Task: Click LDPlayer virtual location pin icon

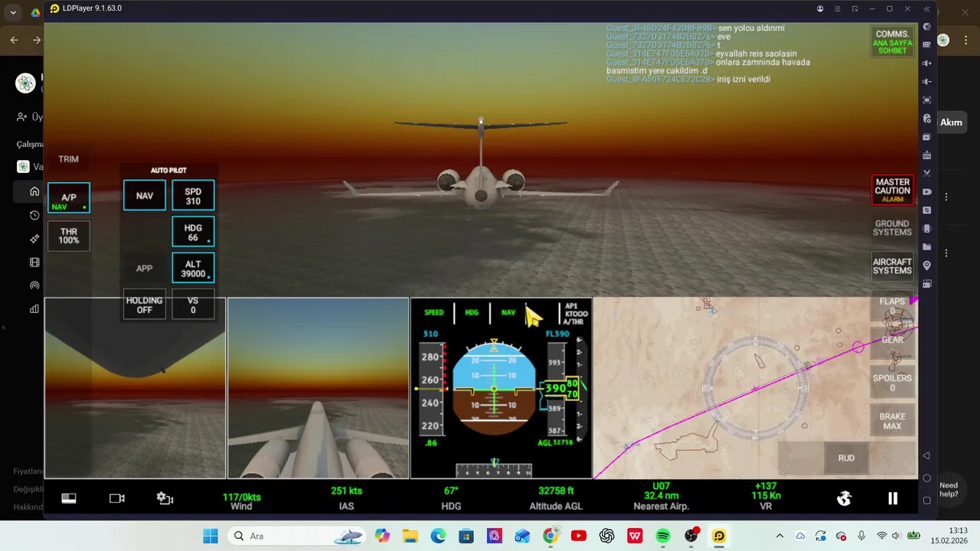Action: (x=927, y=266)
